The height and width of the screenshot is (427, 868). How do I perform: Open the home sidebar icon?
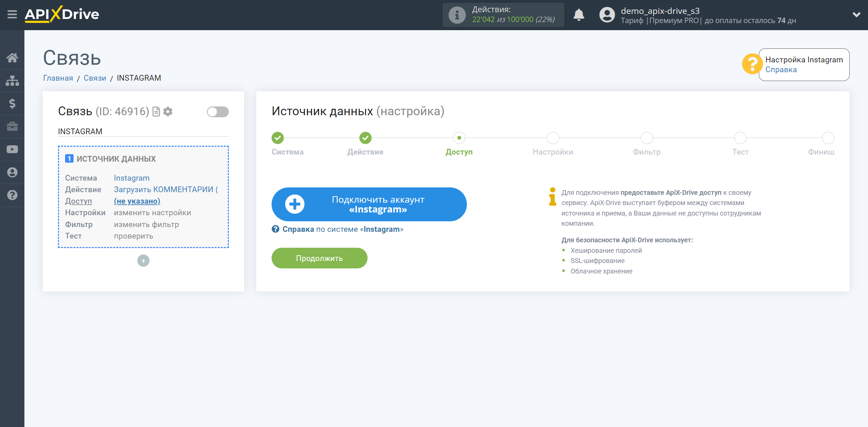12,58
